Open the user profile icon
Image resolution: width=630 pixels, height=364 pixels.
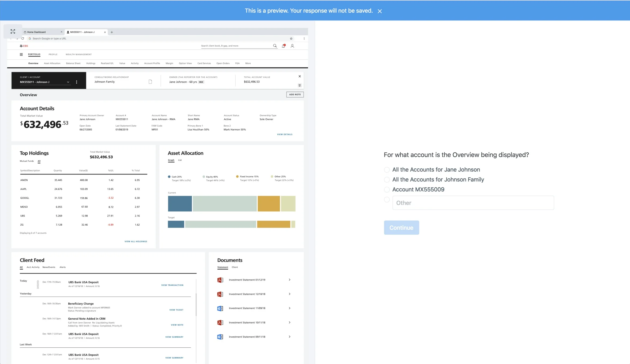(292, 46)
